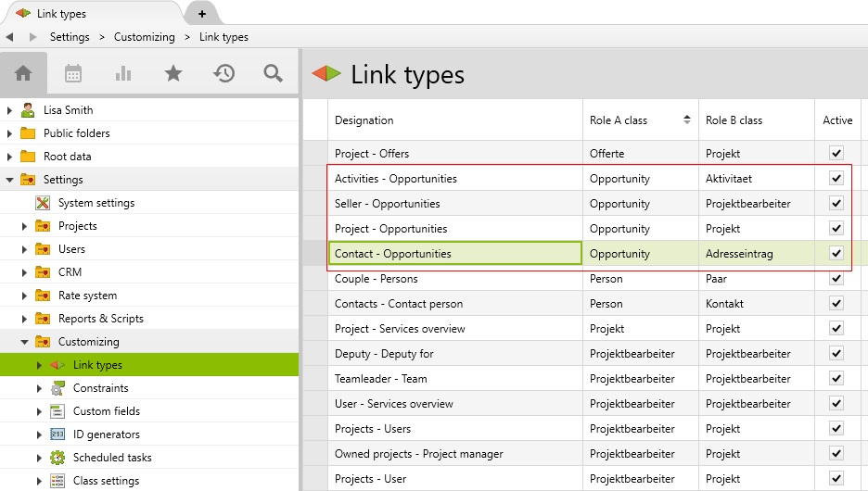Click the back navigation arrow
This screenshot has width=868, height=491.
(x=9, y=37)
